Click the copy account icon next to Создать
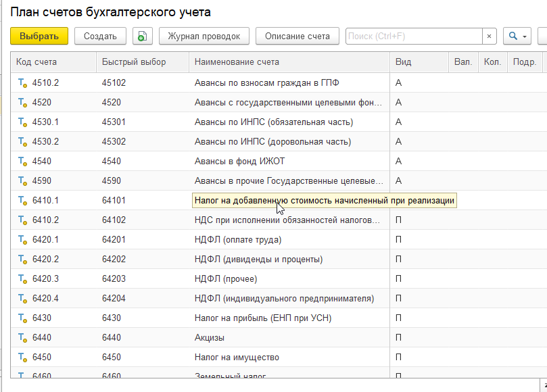The width and height of the screenshot is (547, 392). click(x=143, y=36)
